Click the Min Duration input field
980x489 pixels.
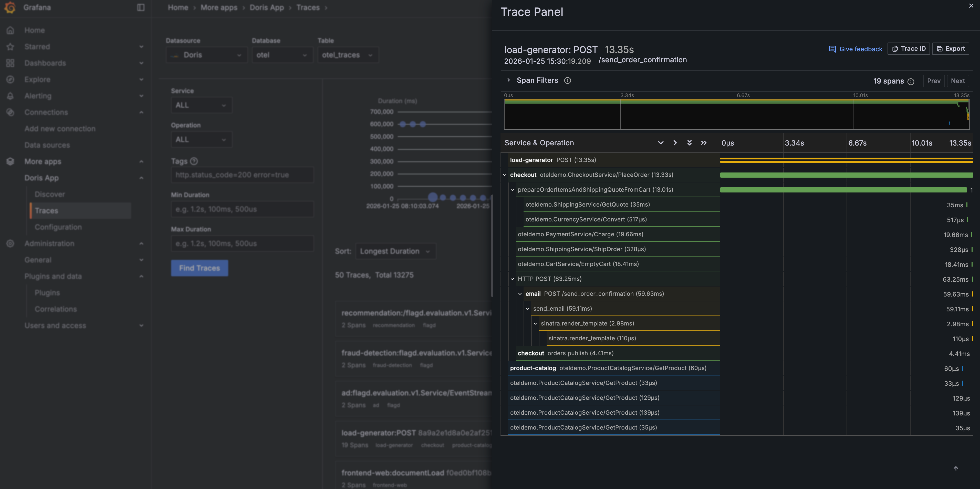[242, 209]
